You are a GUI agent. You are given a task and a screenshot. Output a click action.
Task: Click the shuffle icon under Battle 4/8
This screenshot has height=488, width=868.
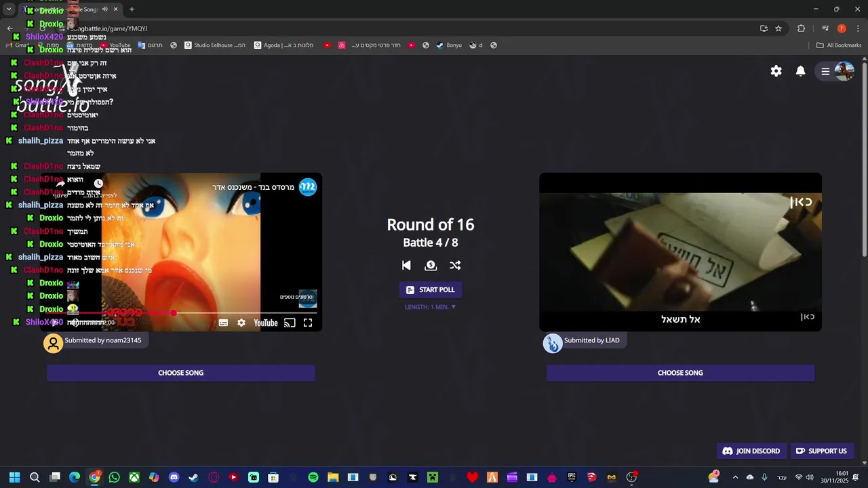coord(455,266)
